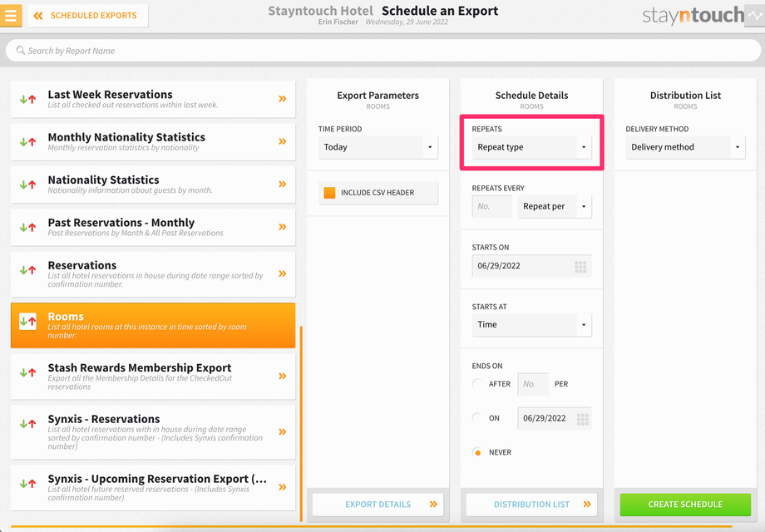The width and height of the screenshot is (765, 532).
Task: Go back to Scheduled Exports
Action: coord(88,16)
